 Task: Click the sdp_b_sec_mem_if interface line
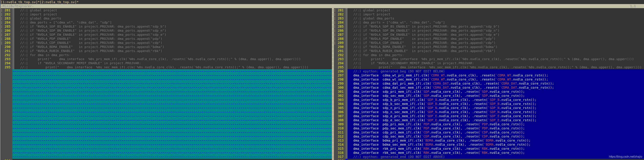(445, 104)
